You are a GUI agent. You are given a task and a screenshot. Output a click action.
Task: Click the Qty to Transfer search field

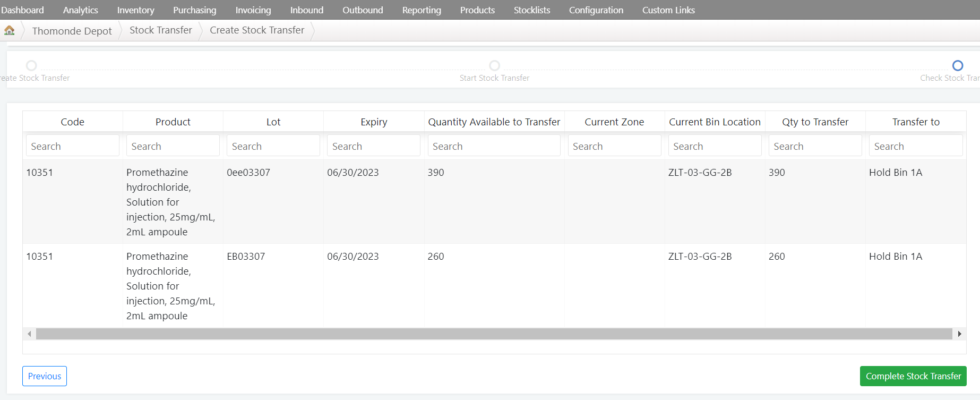815,146
